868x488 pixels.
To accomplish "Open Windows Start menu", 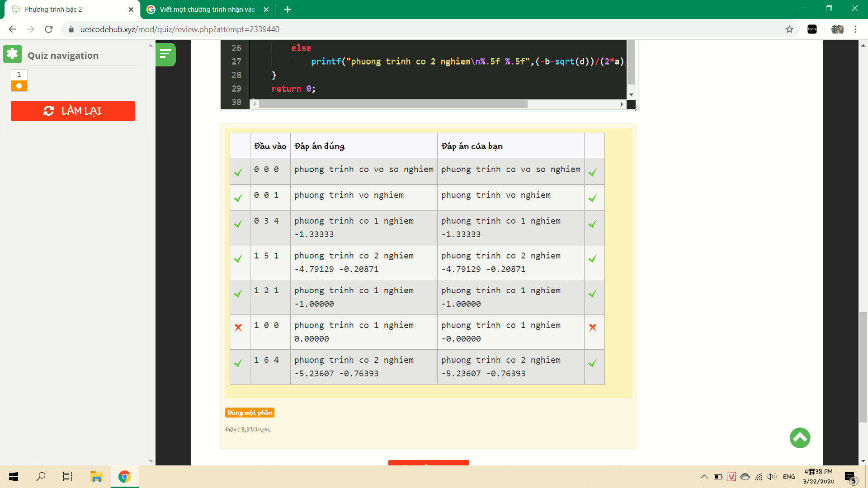I will (14, 477).
